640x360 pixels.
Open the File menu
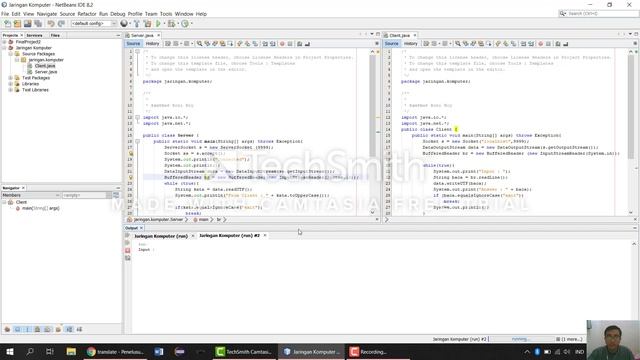click(5, 14)
